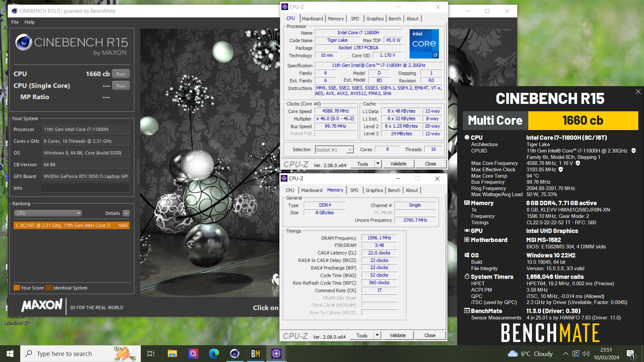The height and width of the screenshot is (362, 644).
Task: Run the Cinebench CPU multi-core benchmark
Action: (x=121, y=74)
